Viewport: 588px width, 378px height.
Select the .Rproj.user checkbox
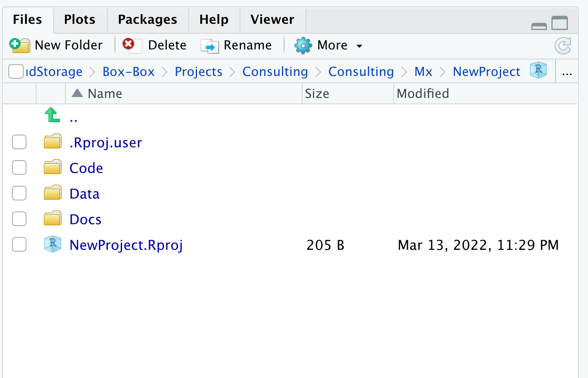tap(19, 142)
